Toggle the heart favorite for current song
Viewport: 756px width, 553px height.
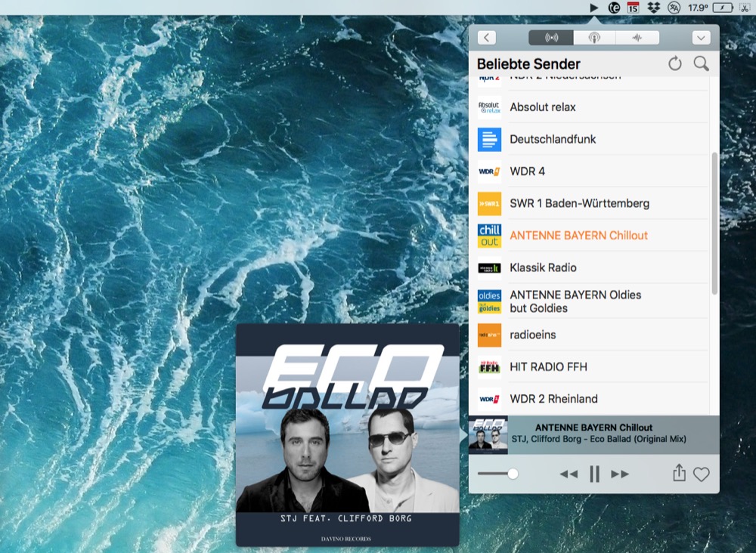coord(702,474)
